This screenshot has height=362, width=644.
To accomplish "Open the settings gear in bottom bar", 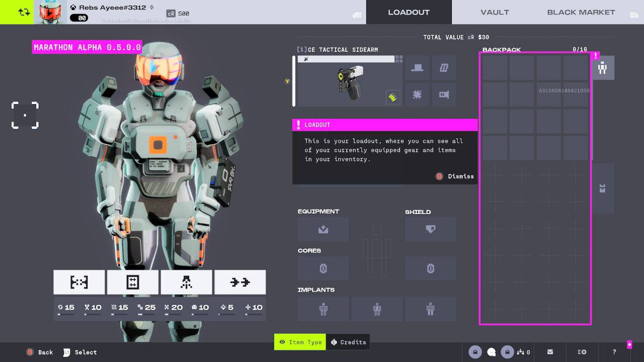I will coord(582,352).
